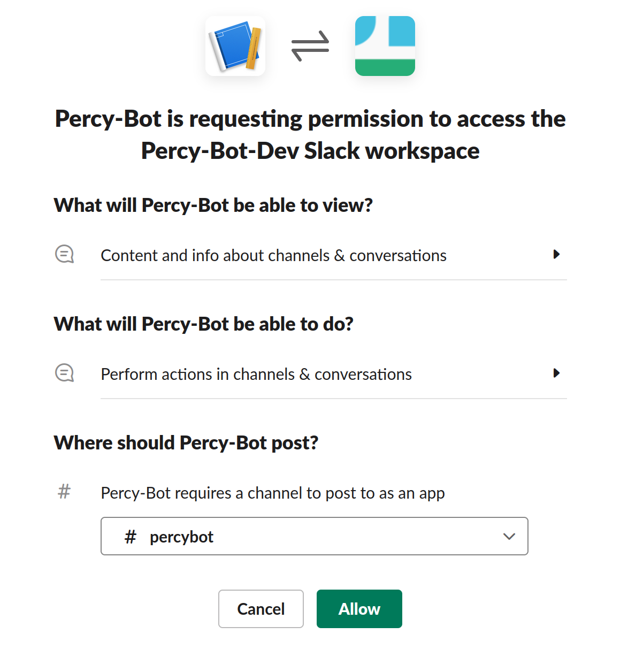Open the percybot channel selector
Viewport: 628px width, 672px height.
315,536
